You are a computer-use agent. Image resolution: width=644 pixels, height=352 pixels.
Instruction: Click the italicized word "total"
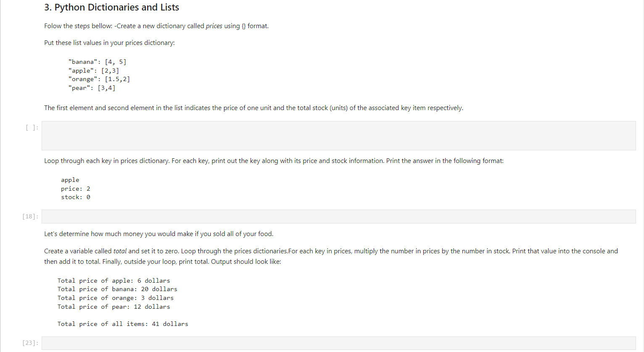pos(120,251)
